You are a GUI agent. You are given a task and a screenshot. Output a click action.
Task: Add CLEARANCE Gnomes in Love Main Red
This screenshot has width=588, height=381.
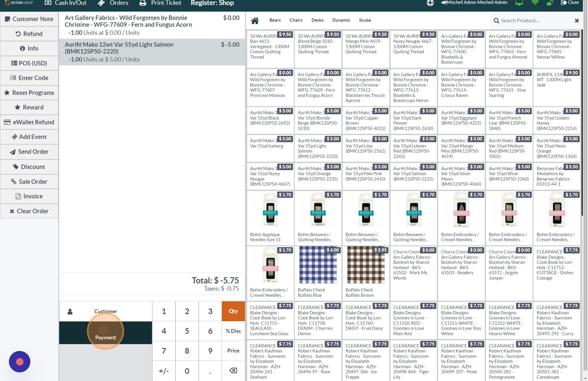pos(413,320)
